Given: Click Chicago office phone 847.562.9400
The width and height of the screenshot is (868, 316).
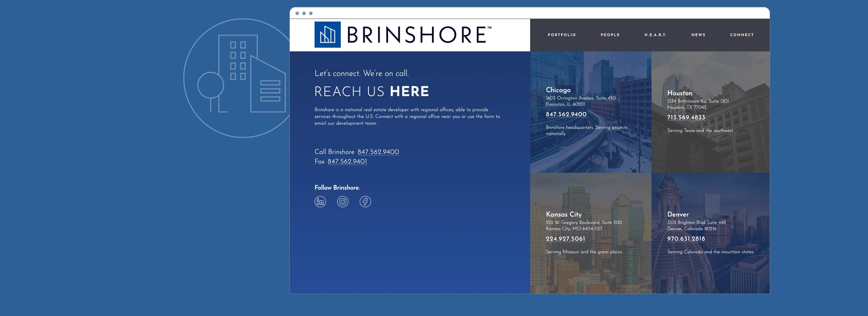Looking at the screenshot, I should coord(566,114).
